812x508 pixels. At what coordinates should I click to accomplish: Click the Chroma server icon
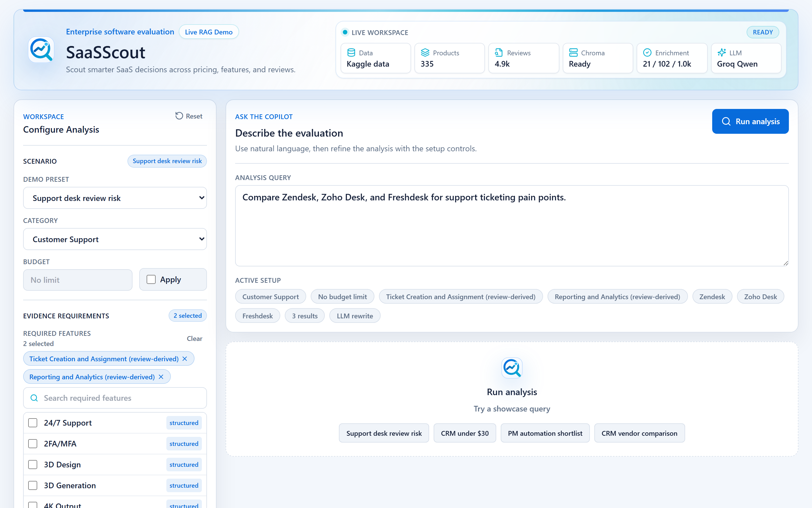(x=573, y=53)
